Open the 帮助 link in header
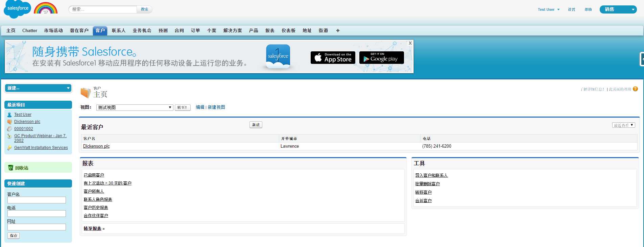The image size is (644, 247). tap(588, 9)
